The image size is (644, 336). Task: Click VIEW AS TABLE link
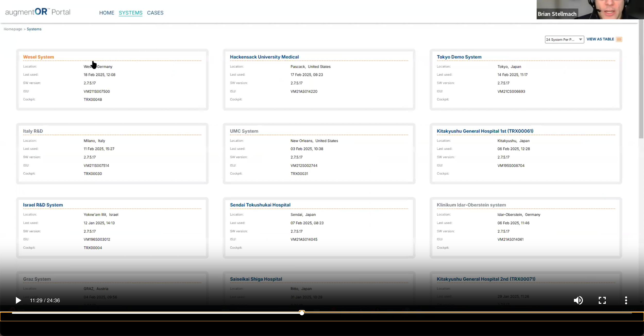pyautogui.click(x=600, y=39)
